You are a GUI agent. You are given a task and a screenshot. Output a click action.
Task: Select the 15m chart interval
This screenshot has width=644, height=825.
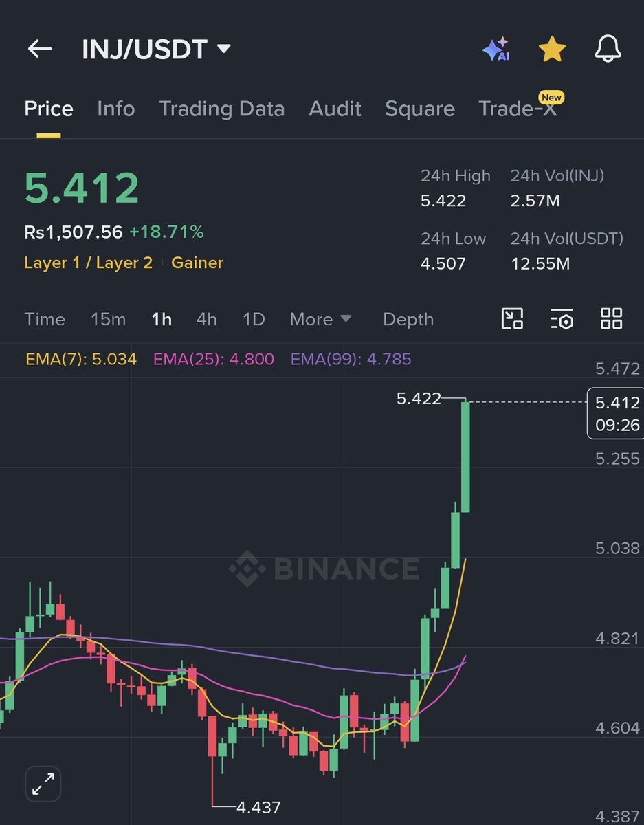coord(109,319)
